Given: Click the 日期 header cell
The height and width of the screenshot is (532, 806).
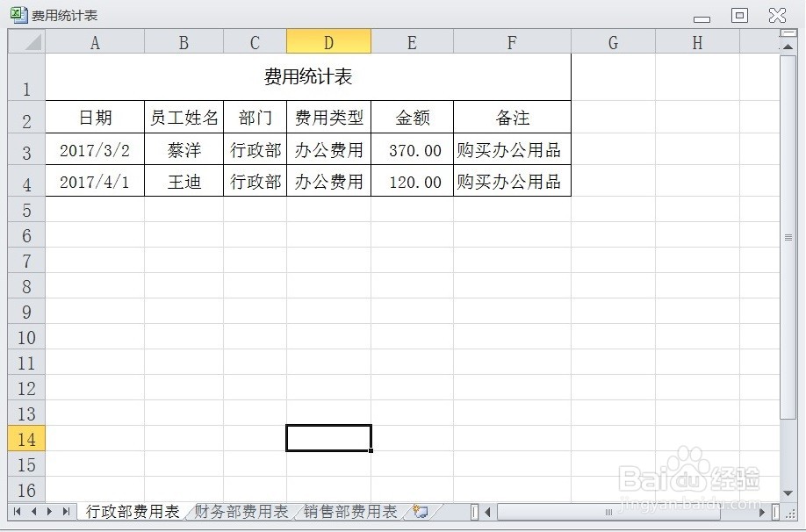Looking at the screenshot, I should 95,117.
